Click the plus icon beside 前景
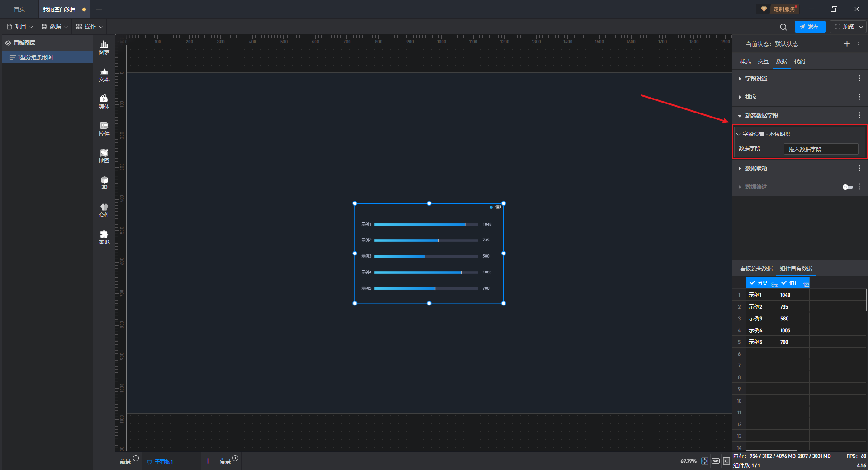 click(136, 458)
